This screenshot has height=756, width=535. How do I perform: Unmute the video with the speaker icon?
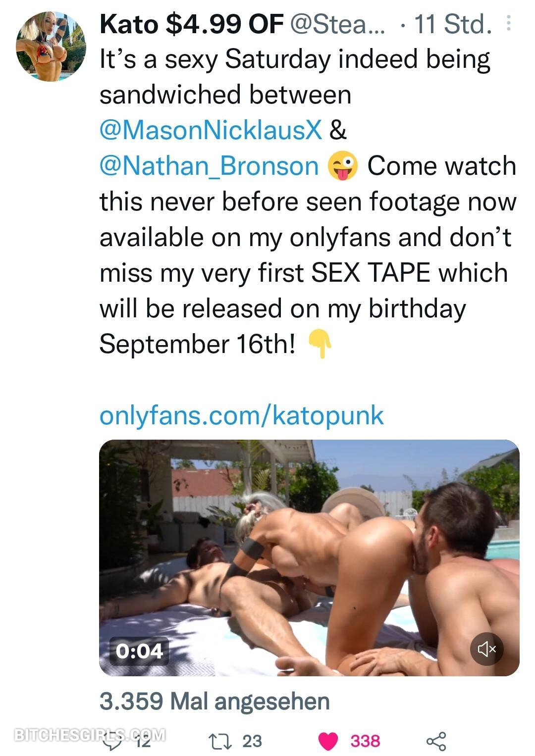[x=486, y=648]
